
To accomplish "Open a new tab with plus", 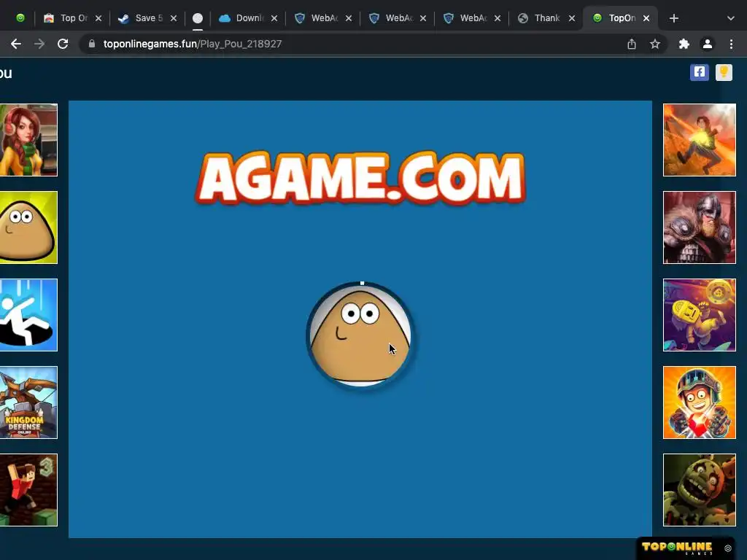I will (x=673, y=18).
